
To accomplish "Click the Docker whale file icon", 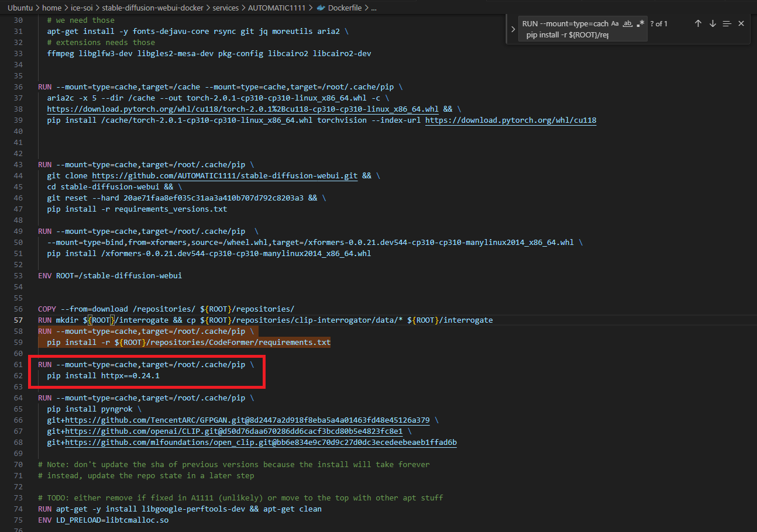I will pos(321,8).
